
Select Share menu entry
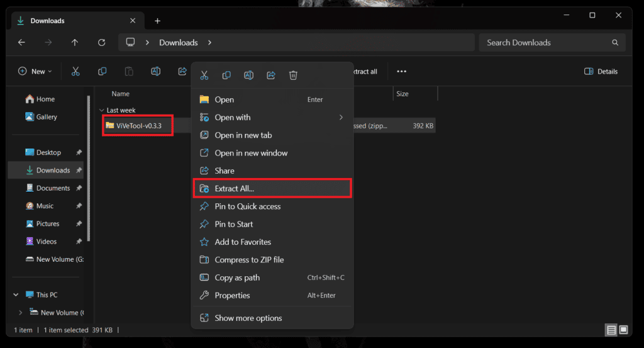[272, 171]
